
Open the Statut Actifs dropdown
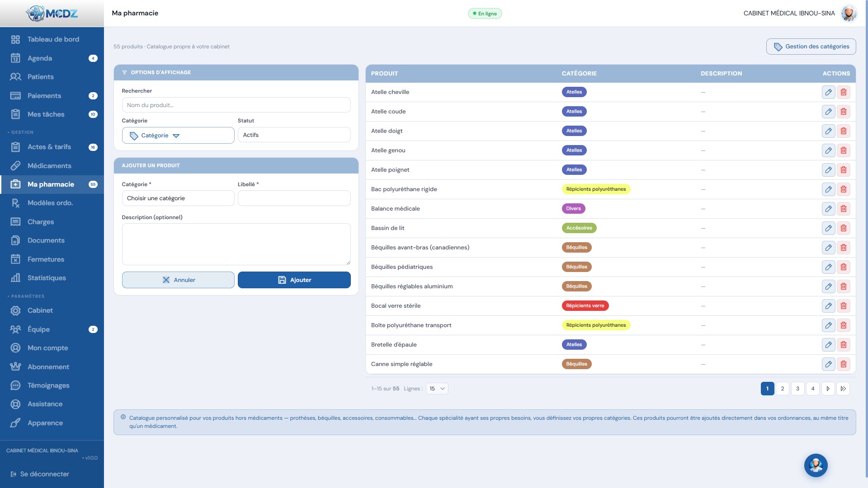tap(294, 135)
